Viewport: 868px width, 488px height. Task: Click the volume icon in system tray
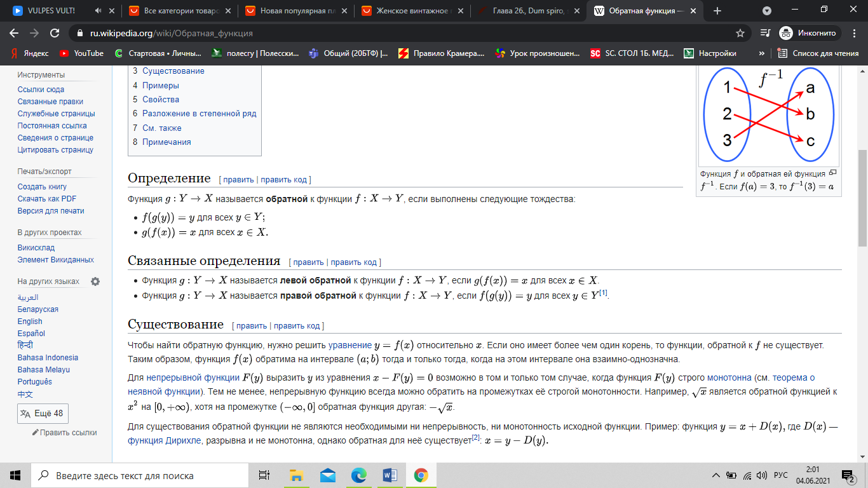pos(761,475)
